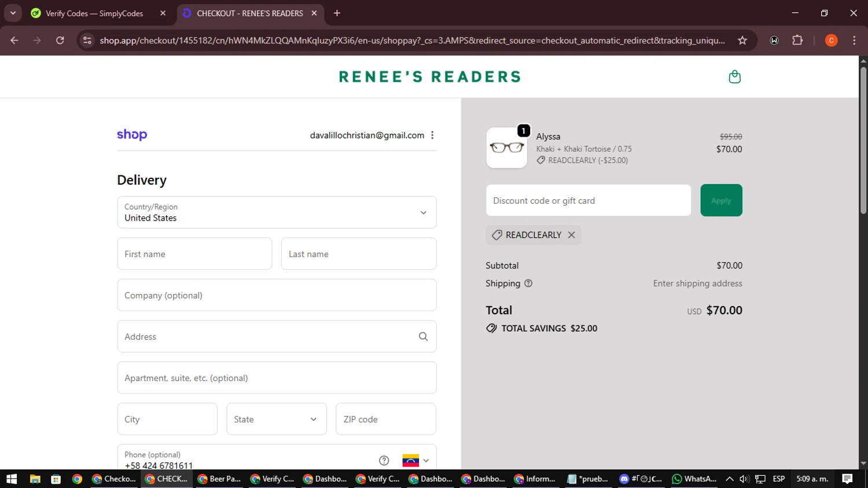Click davalillochristian@gmail.com email text

coord(367,135)
